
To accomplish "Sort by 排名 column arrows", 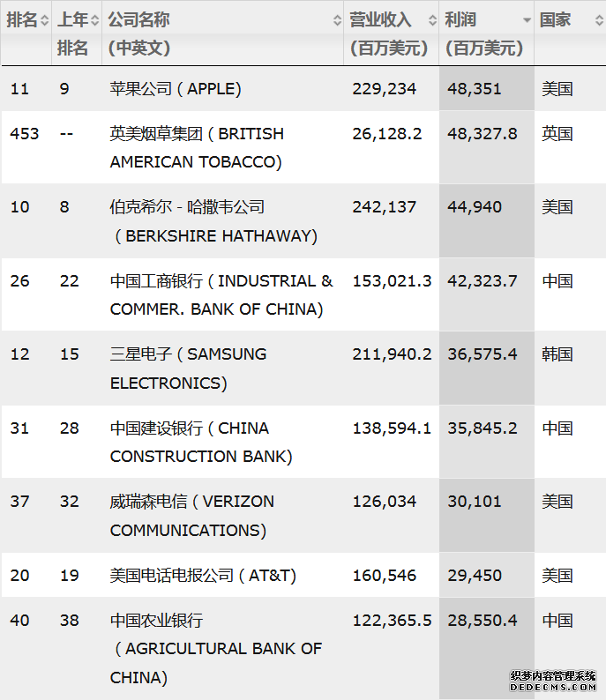I will click(x=44, y=20).
